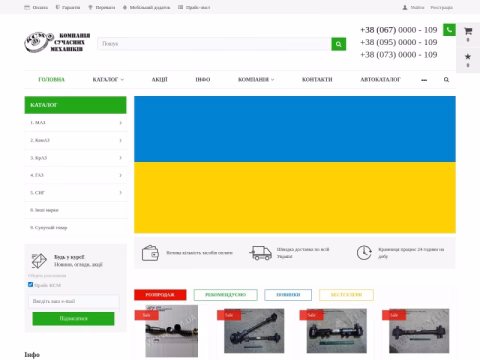Switch to the РОЗПРОДАЖ tab
The height and width of the screenshot is (360, 480).
[x=160, y=295]
